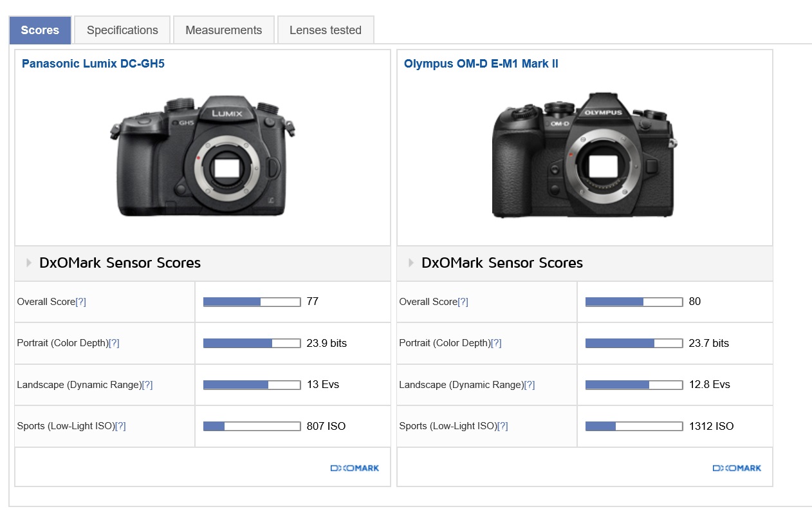Select Panasonic 'Overall Score' label text
The image size is (812, 518).
click(x=46, y=302)
